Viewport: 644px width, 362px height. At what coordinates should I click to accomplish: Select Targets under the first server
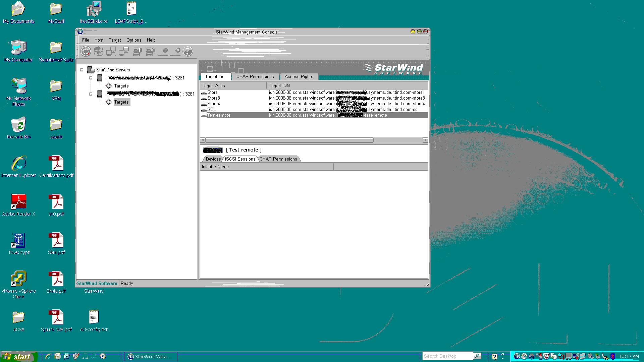pyautogui.click(x=121, y=86)
